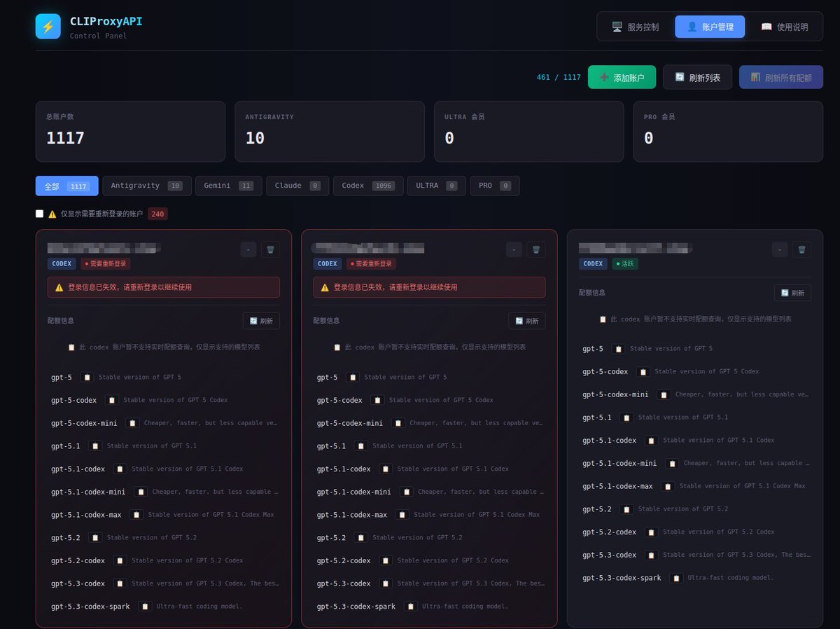840x629 pixels.
Task: Click the 刷新列表 button
Action: (x=697, y=77)
